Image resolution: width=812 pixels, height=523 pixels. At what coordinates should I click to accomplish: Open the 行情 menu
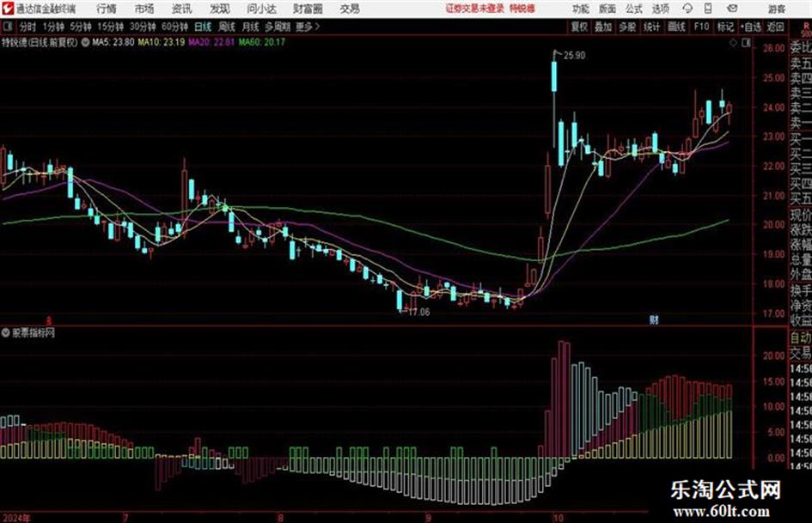tap(107, 9)
